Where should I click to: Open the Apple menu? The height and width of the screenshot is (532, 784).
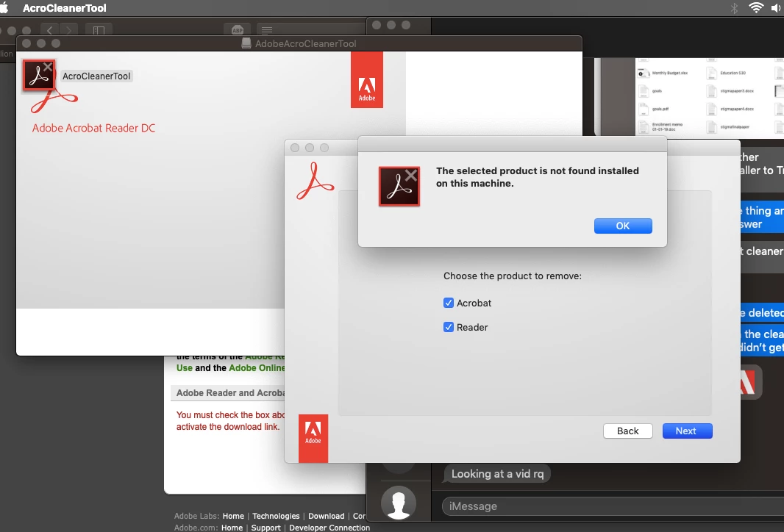coord(4,8)
